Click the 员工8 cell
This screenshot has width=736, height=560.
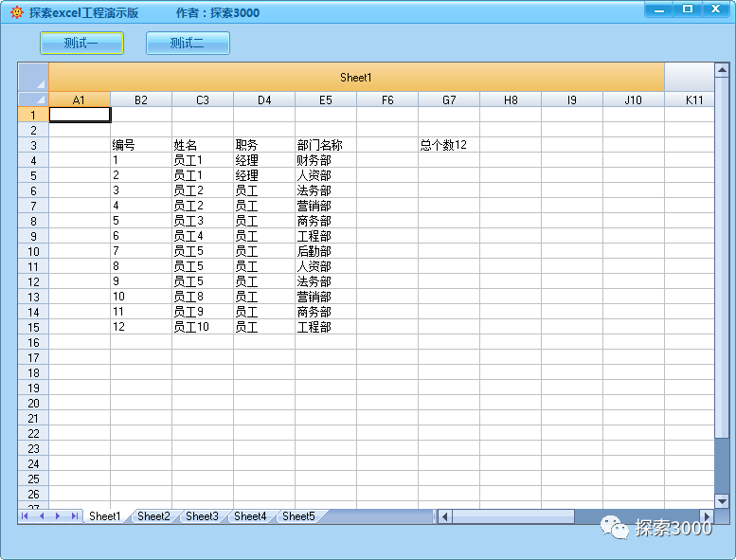click(x=203, y=297)
